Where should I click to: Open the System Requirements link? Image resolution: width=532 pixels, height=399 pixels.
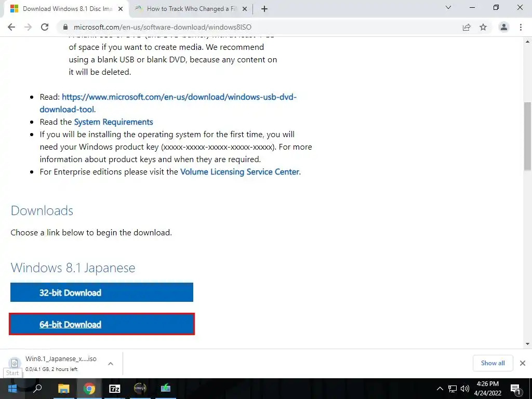coord(113,122)
